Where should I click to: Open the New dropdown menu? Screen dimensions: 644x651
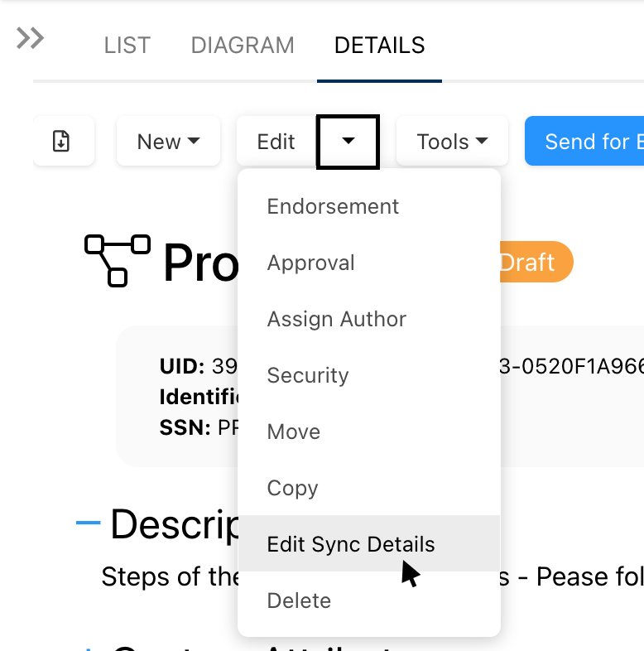[x=168, y=142]
